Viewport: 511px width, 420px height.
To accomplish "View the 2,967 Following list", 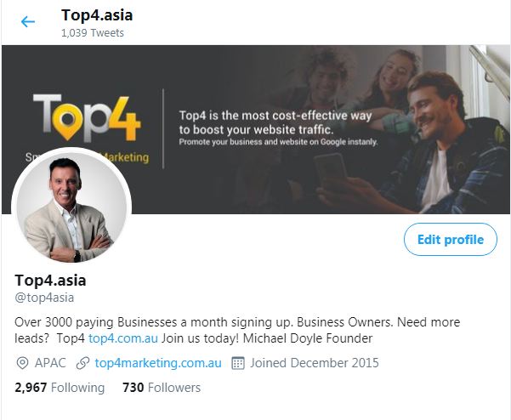I will pos(60,388).
